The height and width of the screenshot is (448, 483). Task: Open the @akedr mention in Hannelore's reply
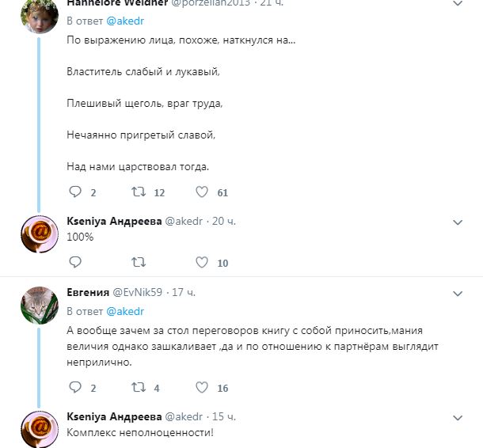pyautogui.click(x=125, y=19)
